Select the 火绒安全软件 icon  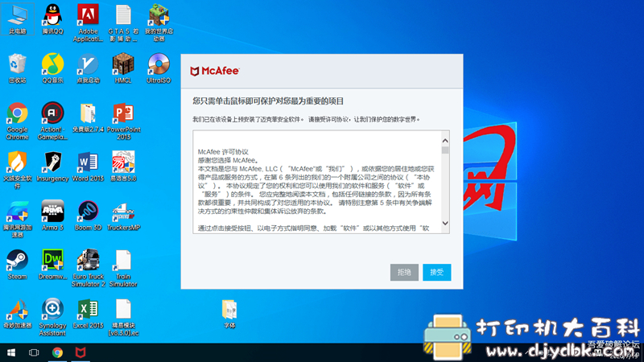coord(17,170)
